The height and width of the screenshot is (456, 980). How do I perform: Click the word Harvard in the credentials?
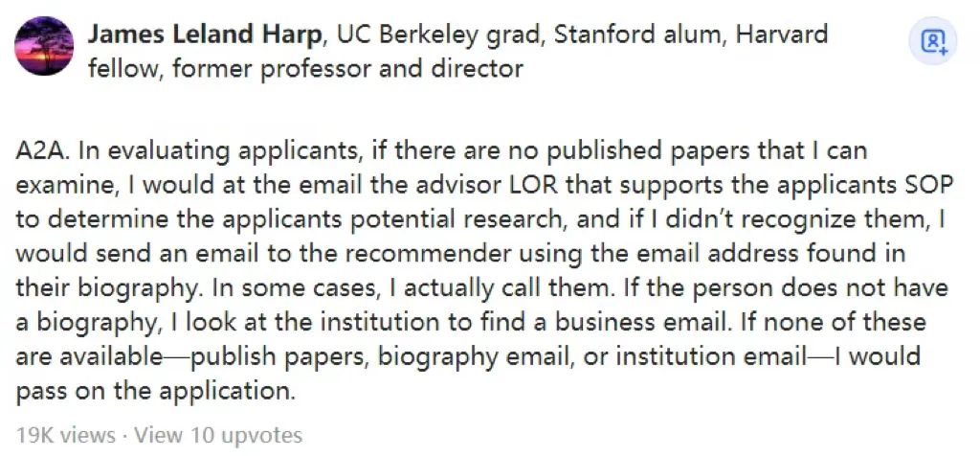pyautogui.click(x=782, y=34)
